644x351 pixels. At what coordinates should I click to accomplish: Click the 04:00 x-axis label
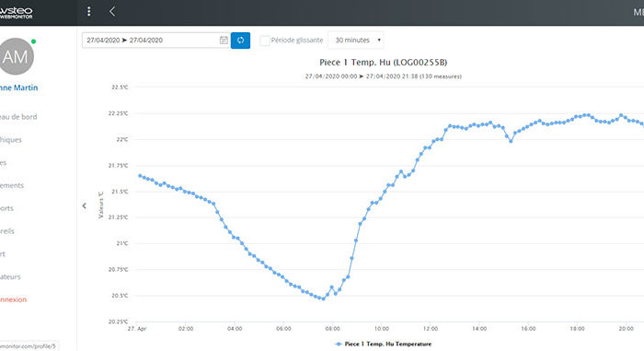tap(235, 329)
